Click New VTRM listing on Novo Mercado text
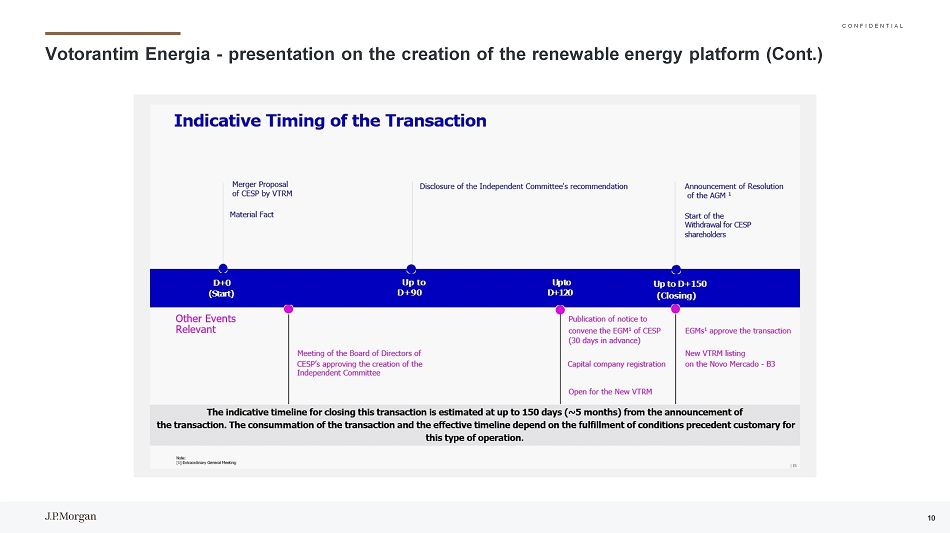The image size is (950, 533). coord(729,358)
